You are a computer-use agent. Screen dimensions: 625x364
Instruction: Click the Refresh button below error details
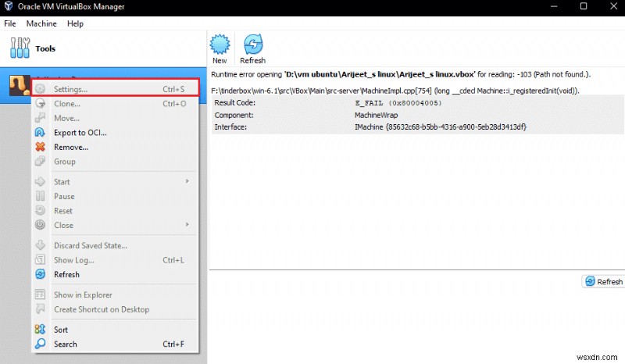pos(603,281)
